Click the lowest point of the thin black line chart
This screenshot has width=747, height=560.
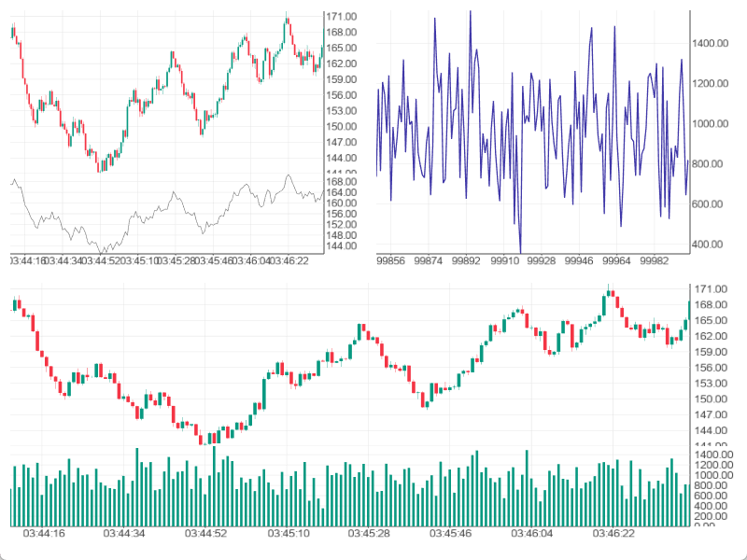(101, 252)
